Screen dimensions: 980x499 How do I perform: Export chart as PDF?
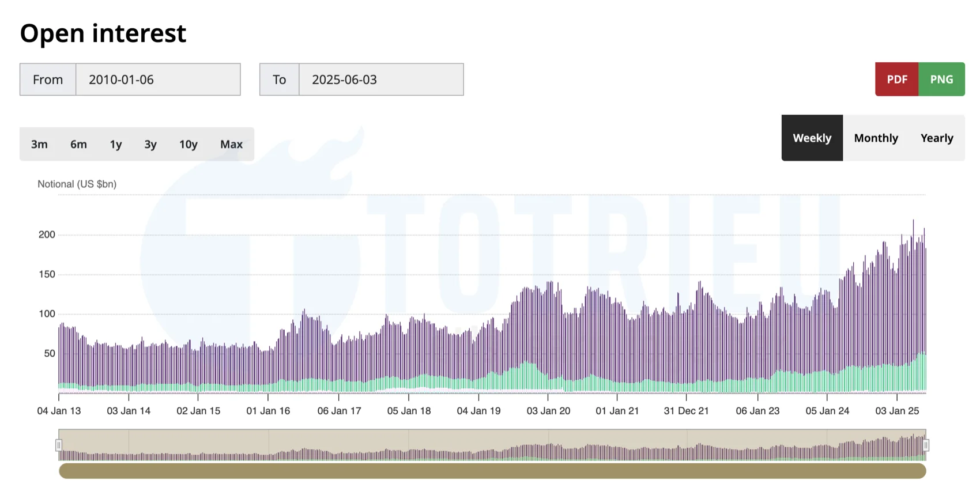(897, 80)
